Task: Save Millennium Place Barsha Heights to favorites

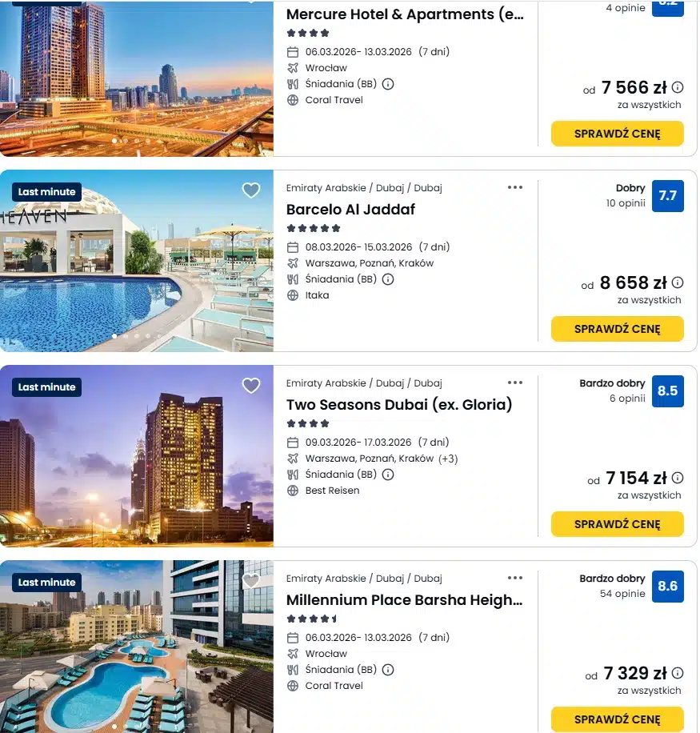Action: click(251, 581)
